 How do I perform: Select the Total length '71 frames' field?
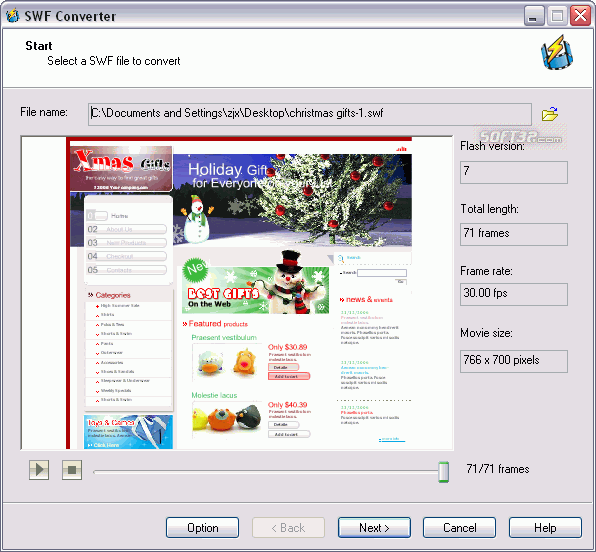(514, 234)
